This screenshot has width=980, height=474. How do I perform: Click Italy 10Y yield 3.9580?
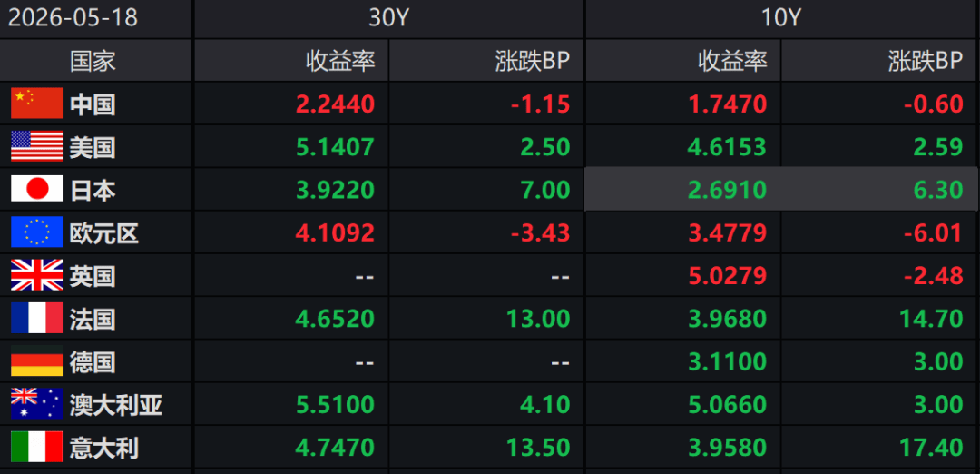[x=728, y=448]
